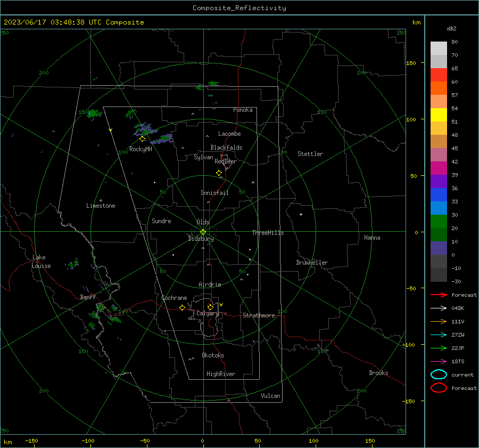
Task: Click the Innisfail label
Action: tap(214, 193)
